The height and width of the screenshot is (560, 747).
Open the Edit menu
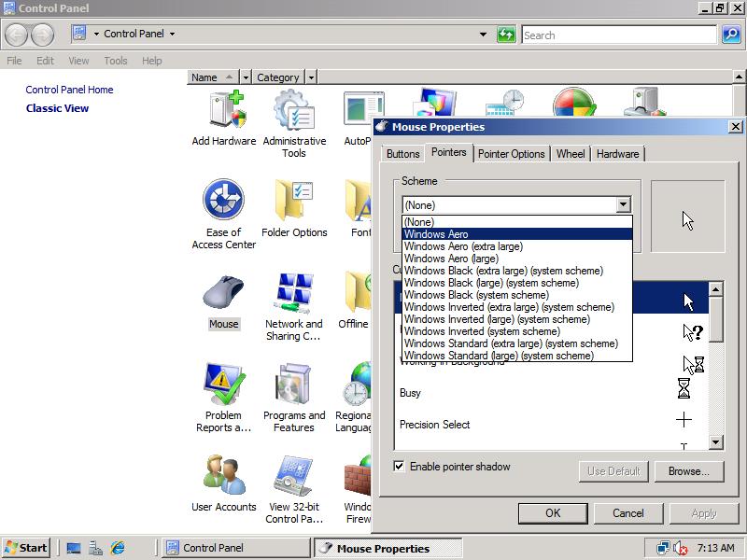tap(45, 61)
